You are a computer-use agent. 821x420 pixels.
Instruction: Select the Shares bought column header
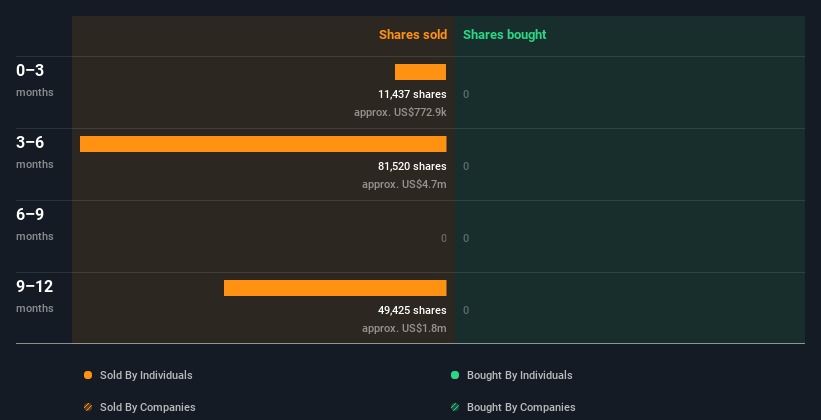[x=504, y=35]
